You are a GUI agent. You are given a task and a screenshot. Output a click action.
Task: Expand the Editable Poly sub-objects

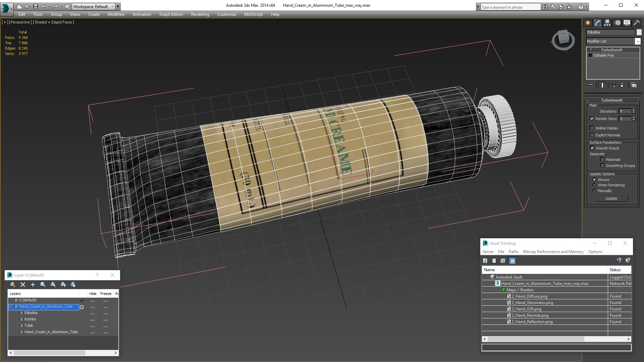[590, 55]
